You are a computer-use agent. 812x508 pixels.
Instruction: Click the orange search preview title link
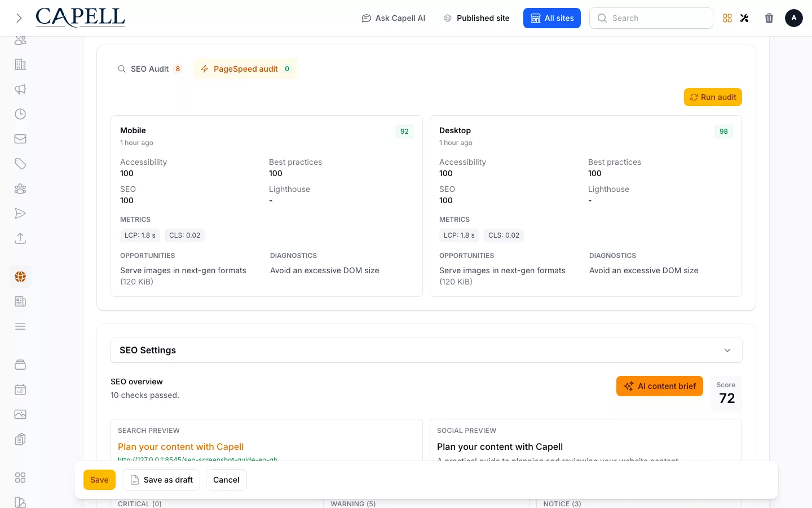click(180, 446)
